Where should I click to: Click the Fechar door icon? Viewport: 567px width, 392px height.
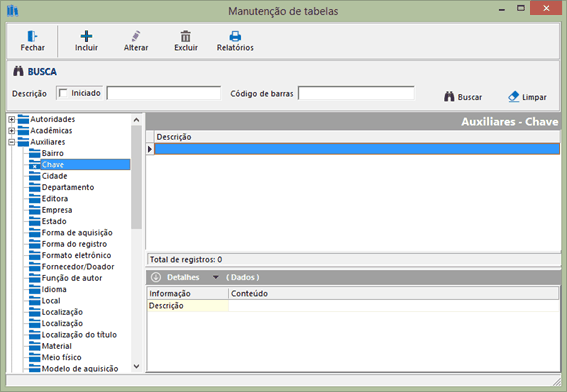pyautogui.click(x=32, y=36)
